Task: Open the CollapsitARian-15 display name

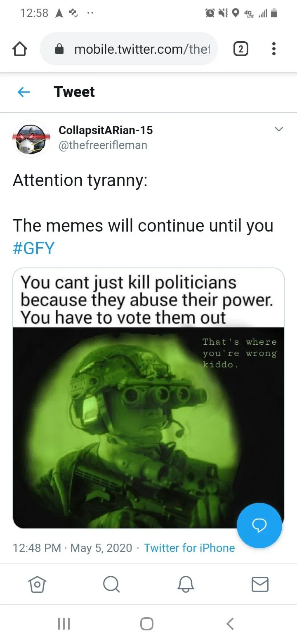Action: click(x=106, y=130)
